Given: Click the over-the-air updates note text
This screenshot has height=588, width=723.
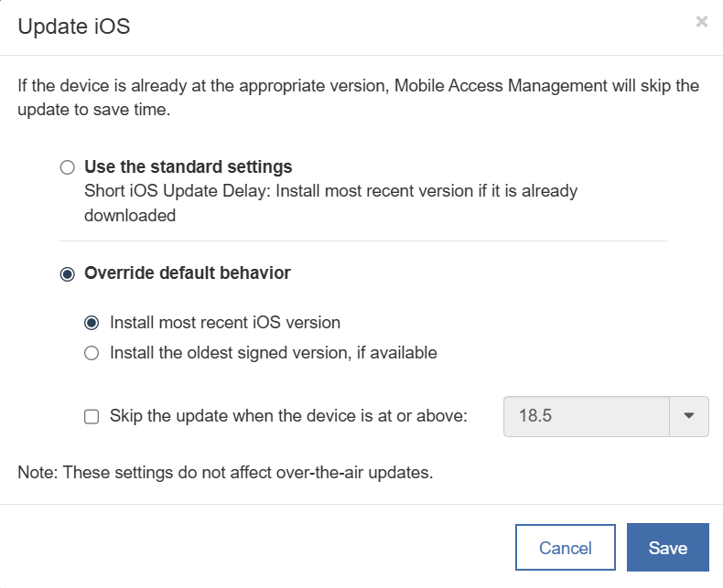Looking at the screenshot, I should coord(224,473).
